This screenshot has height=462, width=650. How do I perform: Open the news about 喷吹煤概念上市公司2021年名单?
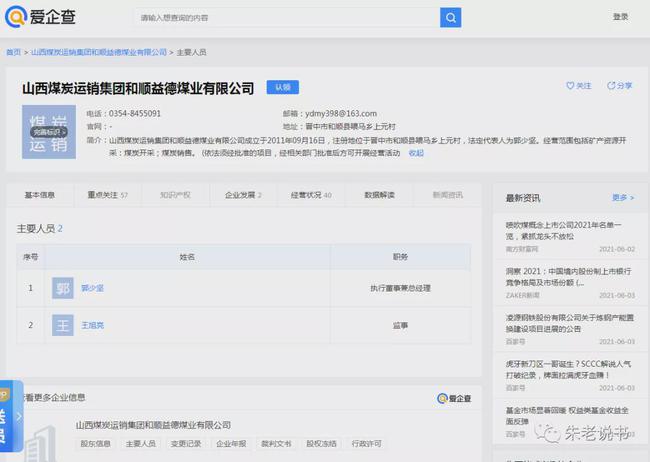(x=563, y=231)
